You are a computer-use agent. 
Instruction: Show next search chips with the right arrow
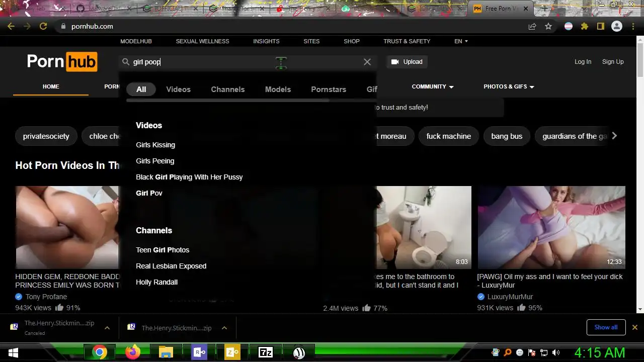coord(614,136)
